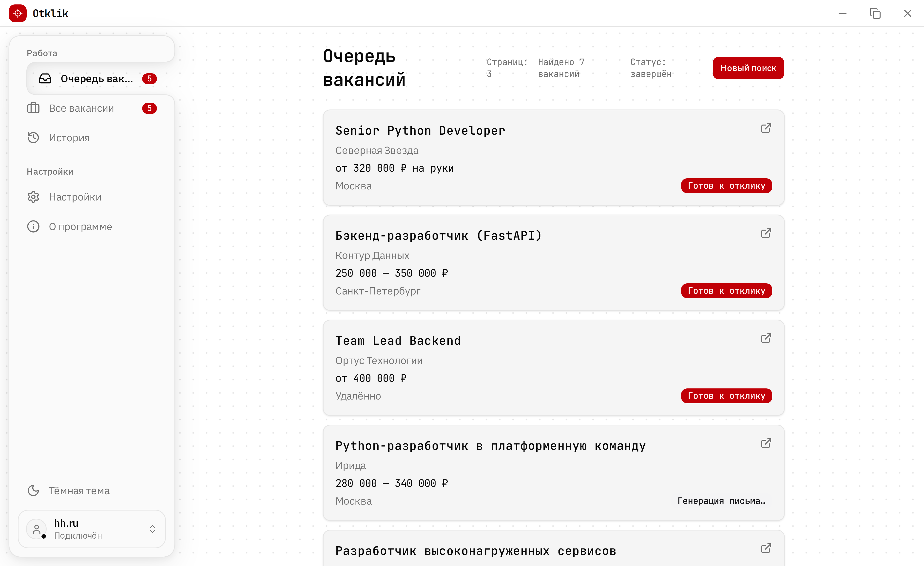
Task: Click the Подключён connection status text
Action: pyautogui.click(x=78, y=536)
